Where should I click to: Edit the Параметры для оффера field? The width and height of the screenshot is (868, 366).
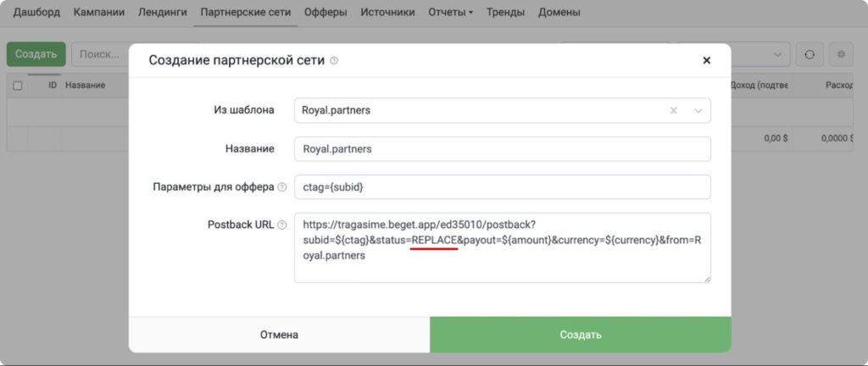coord(503,187)
